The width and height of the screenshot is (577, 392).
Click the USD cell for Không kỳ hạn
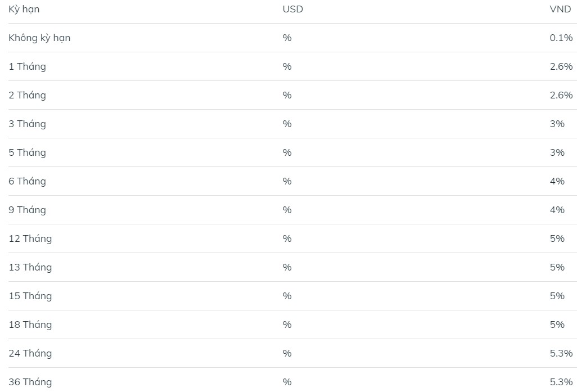click(x=287, y=38)
